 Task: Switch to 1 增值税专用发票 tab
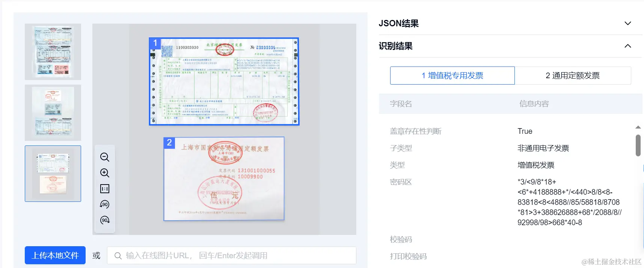tap(452, 76)
